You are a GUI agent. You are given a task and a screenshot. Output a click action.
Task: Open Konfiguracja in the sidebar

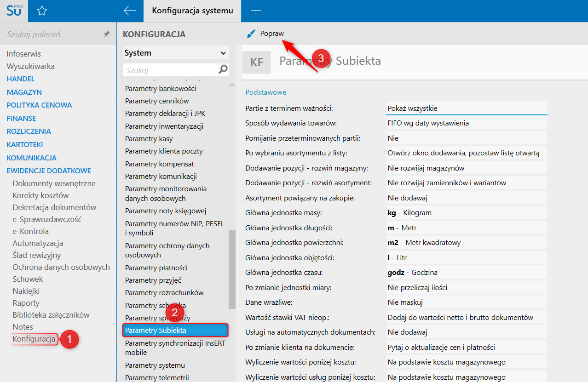click(x=34, y=339)
